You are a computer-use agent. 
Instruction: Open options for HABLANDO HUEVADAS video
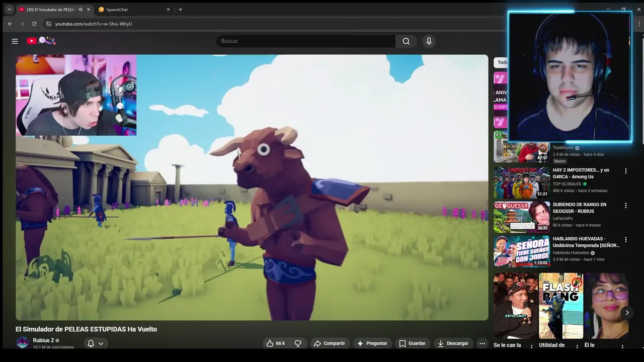tap(626, 240)
